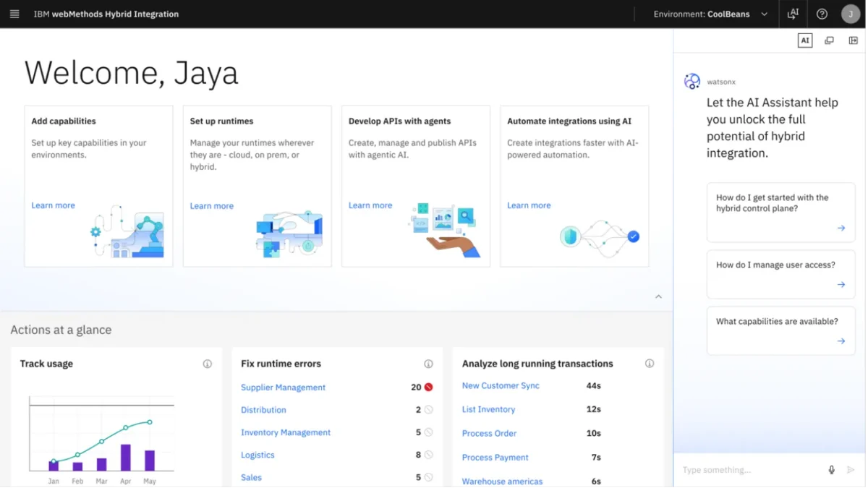
Task: Toggle the AI assistant icon in header
Action: 793,14
